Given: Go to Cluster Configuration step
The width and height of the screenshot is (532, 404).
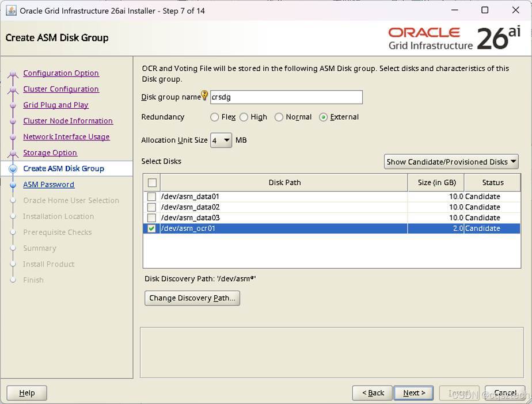Looking at the screenshot, I should tap(61, 89).
